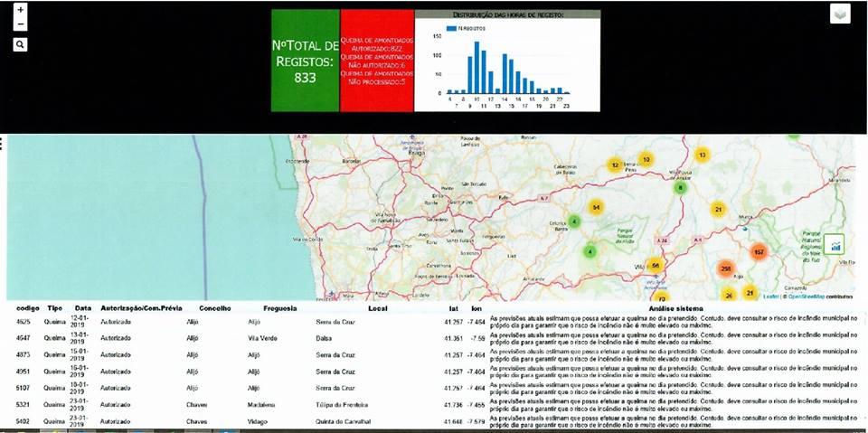Click the green total registos panel

305,61
